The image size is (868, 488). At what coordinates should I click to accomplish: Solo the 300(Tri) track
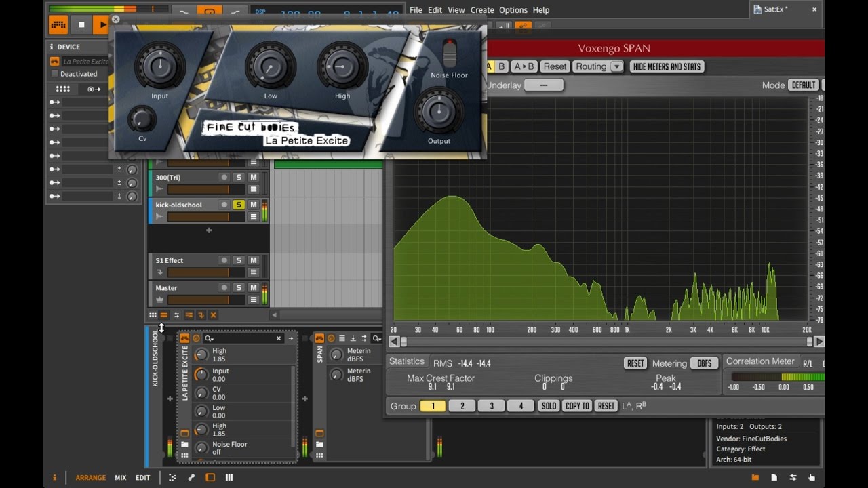pyautogui.click(x=239, y=178)
